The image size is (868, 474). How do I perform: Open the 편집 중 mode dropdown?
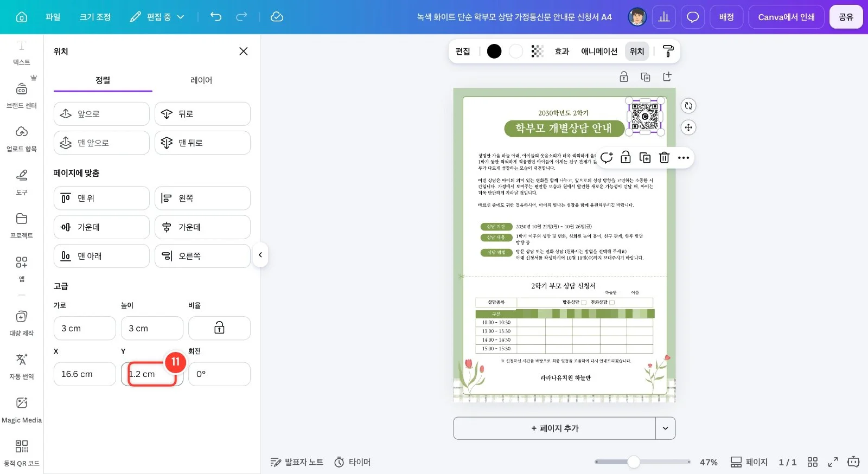(157, 17)
